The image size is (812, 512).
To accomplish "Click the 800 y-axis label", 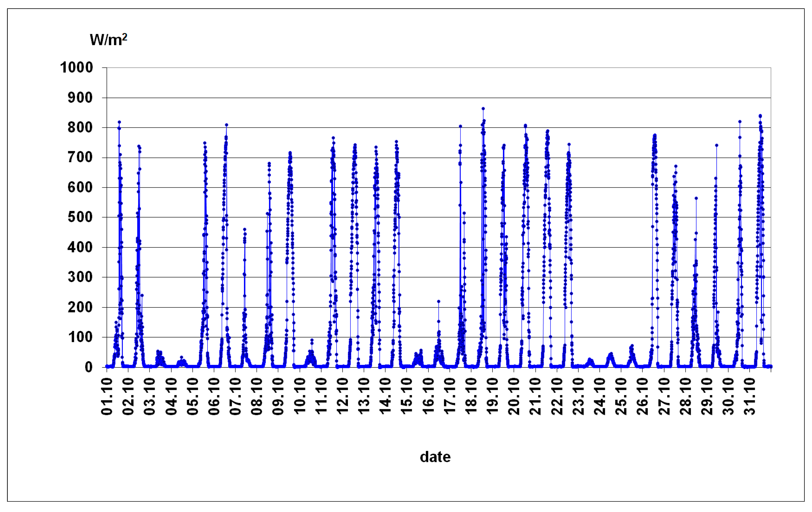I will pos(80,128).
